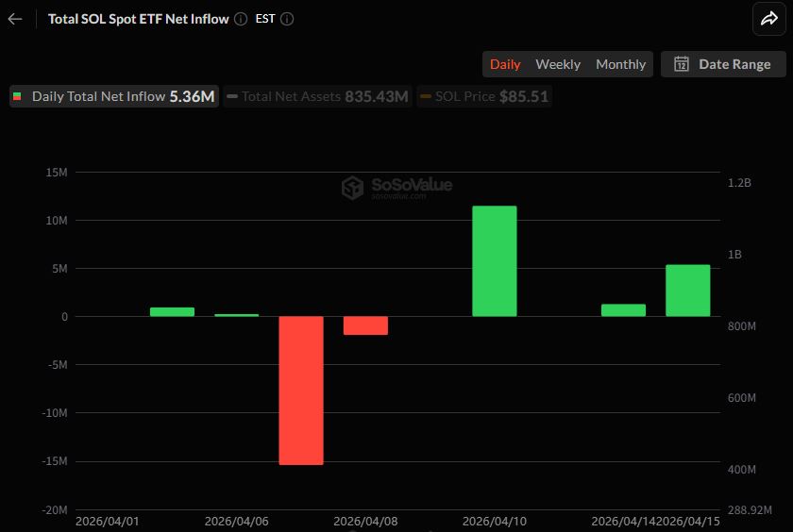Click the info icon next to EST
The height and width of the screenshot is (532, 793).
tap(287, 19)
